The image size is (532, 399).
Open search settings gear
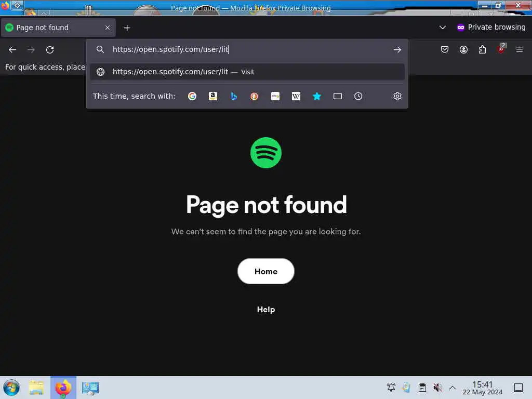397,96
